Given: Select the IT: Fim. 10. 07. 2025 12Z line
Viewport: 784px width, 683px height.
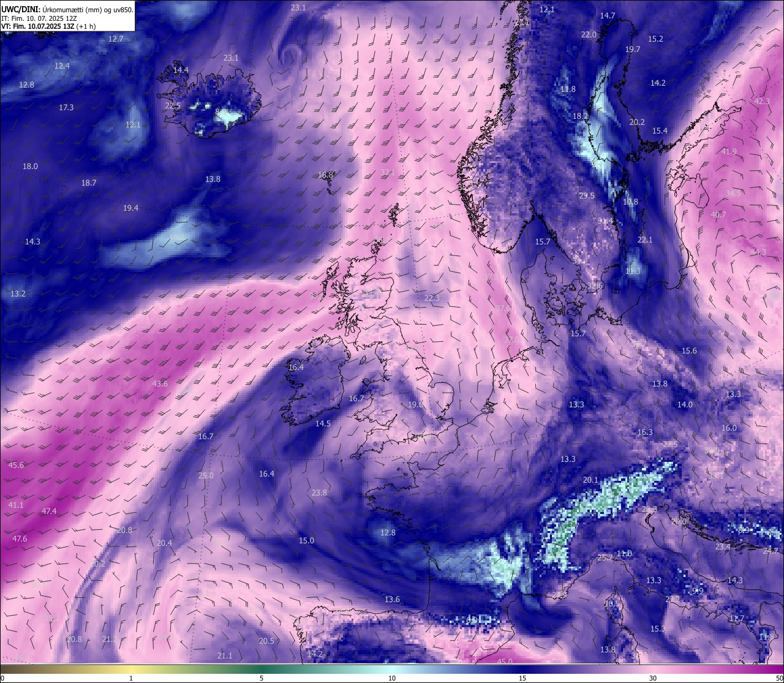Looking at the screenshot, I should coord(39,18).
